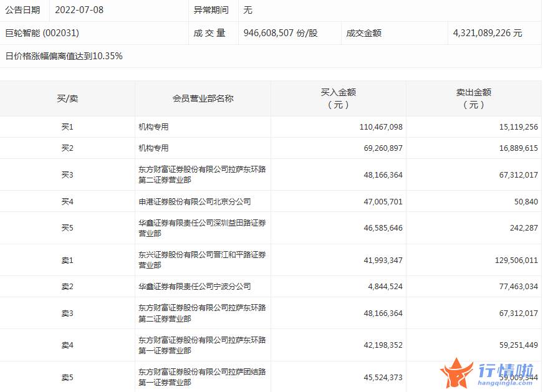Select the date 2022-07-08
543x392 pixels.
pyautogui.click(x=79, y=10)
